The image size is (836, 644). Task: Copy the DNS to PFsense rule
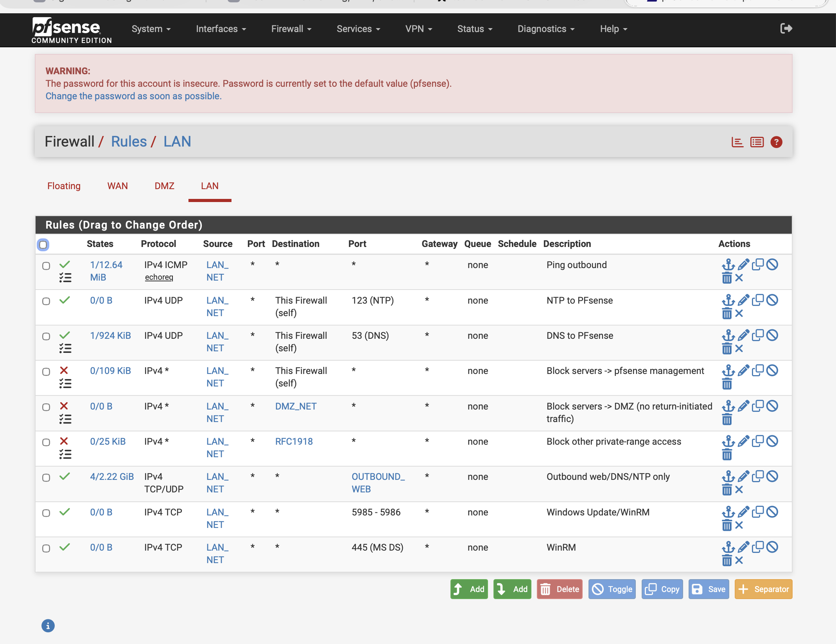point(758,336)
